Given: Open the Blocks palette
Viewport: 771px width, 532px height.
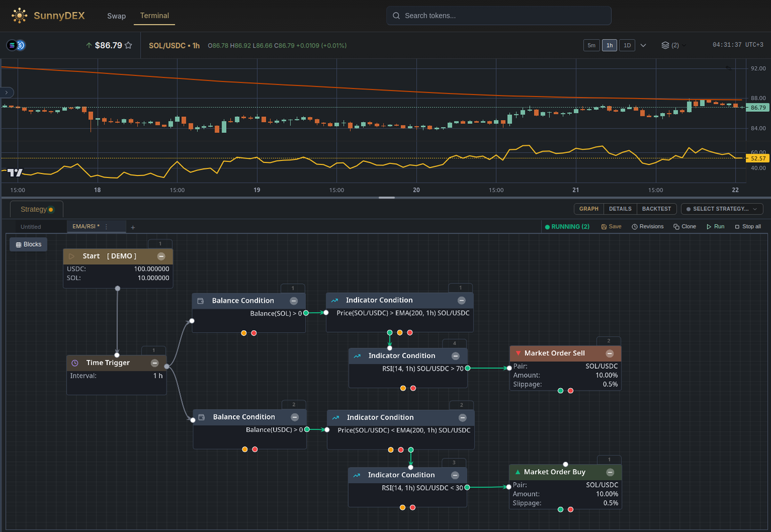Looking at the screenshot, I should coord(28,244).
